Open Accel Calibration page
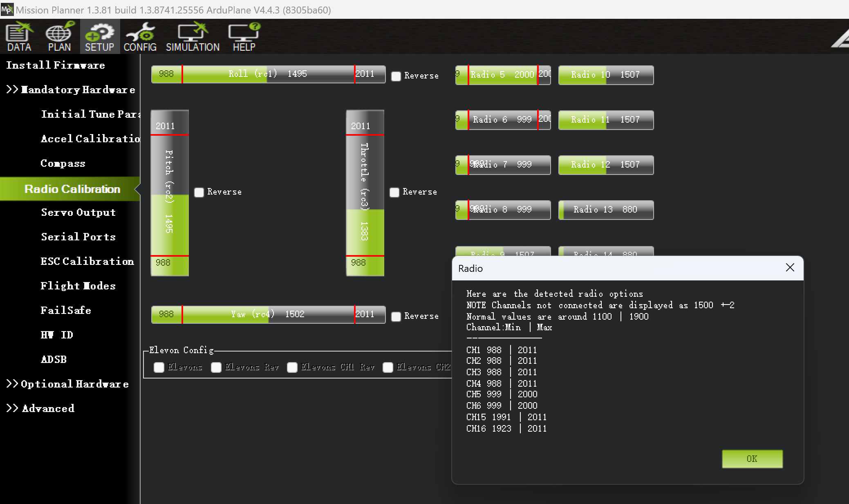 click(x=90, y=139)
